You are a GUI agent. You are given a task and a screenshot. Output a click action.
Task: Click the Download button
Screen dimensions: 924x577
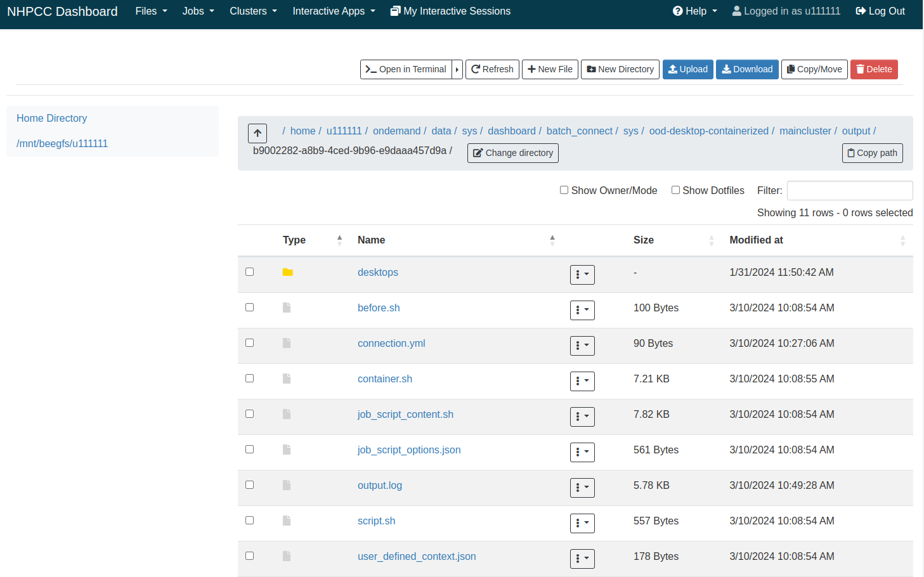pyautogui.click(x=747, y=69)
